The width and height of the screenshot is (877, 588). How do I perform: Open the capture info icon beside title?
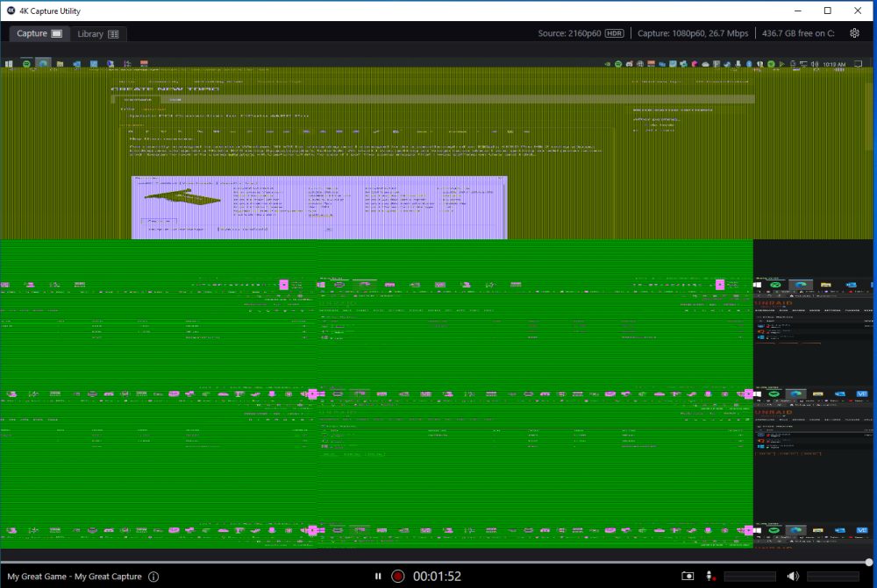click(153, 577)
